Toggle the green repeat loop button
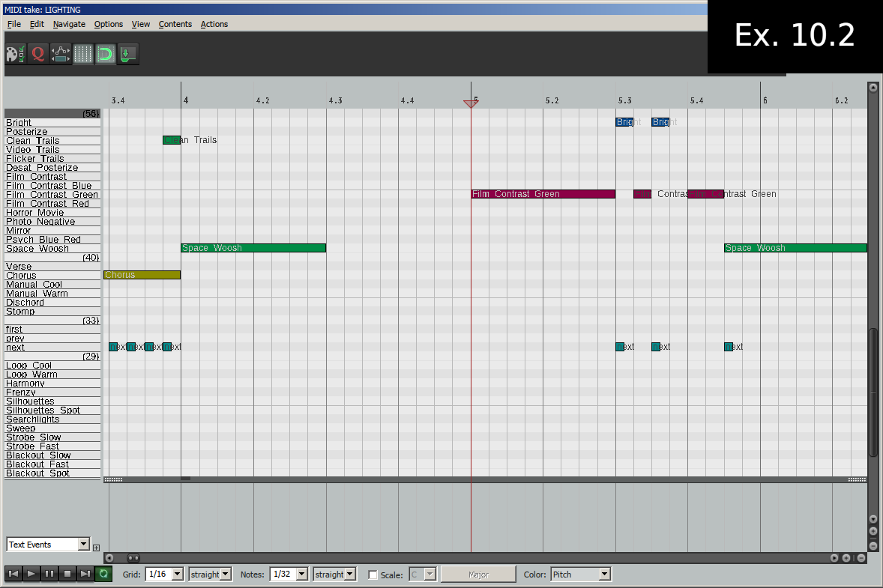The image size is (883, 588). click(x=103, y=573)
